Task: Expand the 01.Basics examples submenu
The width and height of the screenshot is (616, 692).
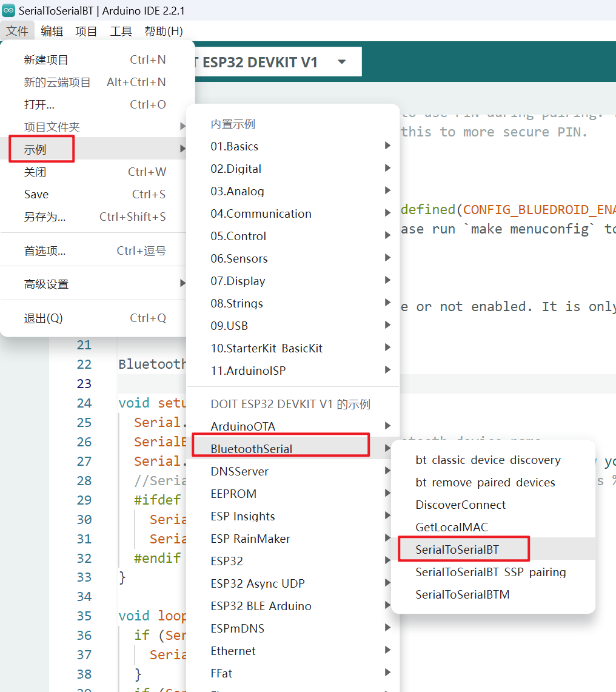Action: [293, 146]
